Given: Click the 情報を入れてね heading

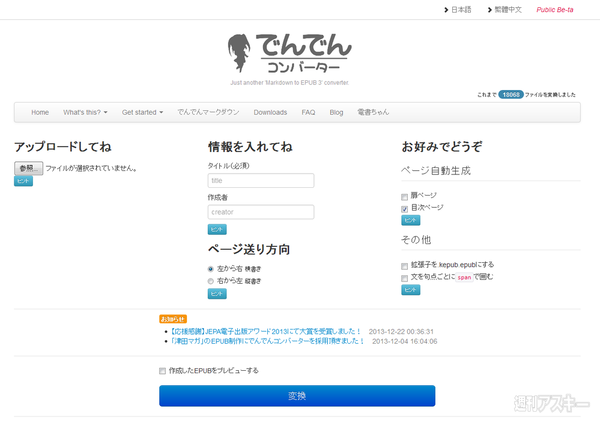Looking at the screenshot, I should pyautogui.click(x=250, y=147).
